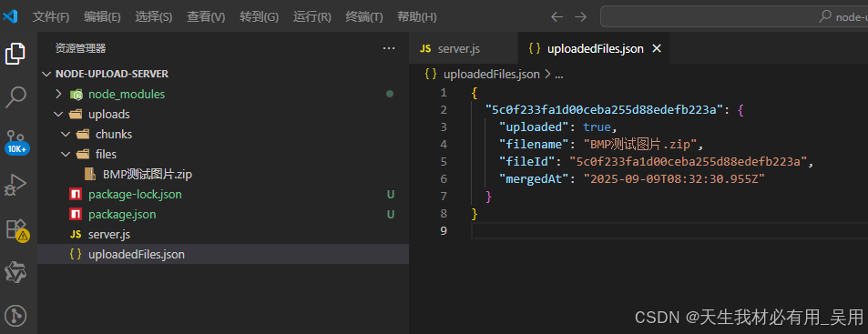Screen dimensions: 868x334
Task: Click the uploads folder icon
Action: point(77,115)
